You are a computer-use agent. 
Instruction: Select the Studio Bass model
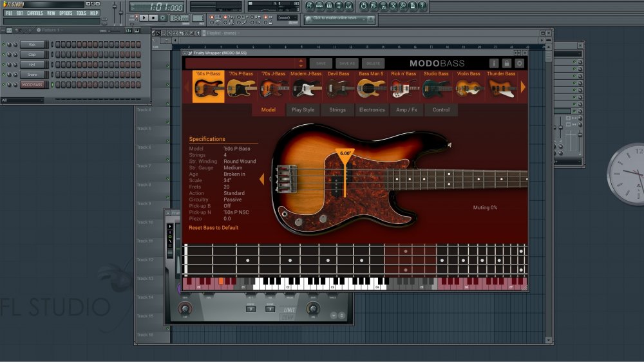tap(436, 86)
